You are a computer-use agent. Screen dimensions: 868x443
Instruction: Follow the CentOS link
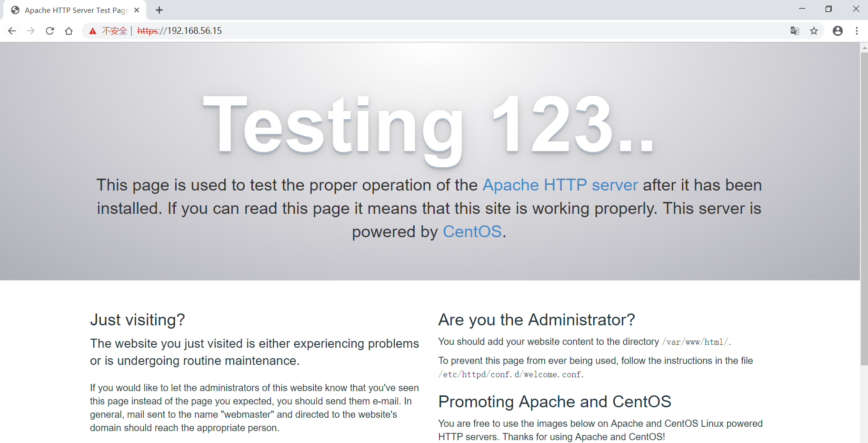(x=472, y=232)
